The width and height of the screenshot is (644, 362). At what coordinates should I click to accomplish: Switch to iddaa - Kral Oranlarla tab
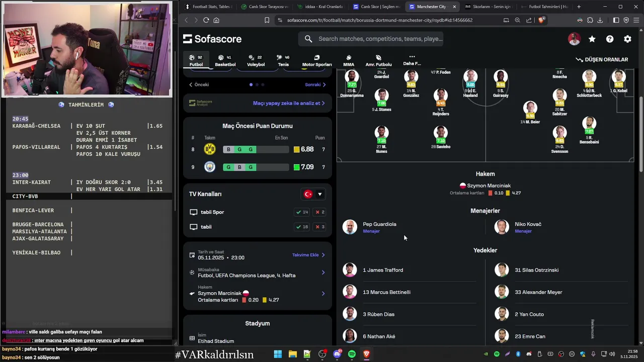pyautogui.click(x=319, y=7)
